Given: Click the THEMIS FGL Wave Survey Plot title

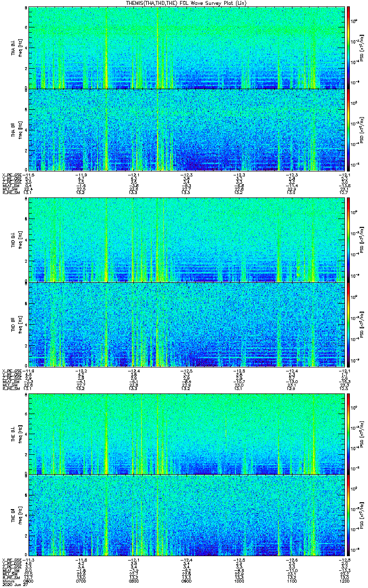Looking at the screenshot, I should pos(184,3).
